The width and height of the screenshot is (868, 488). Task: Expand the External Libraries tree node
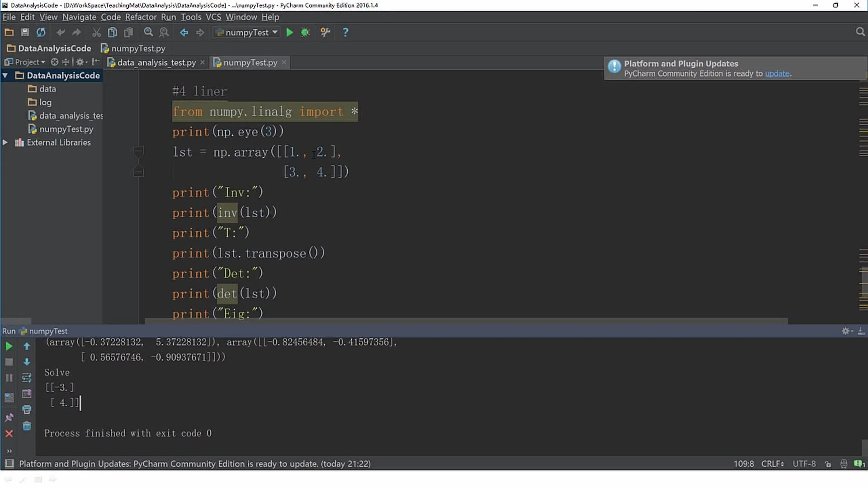pyautogui.click(x=5, y=142)
